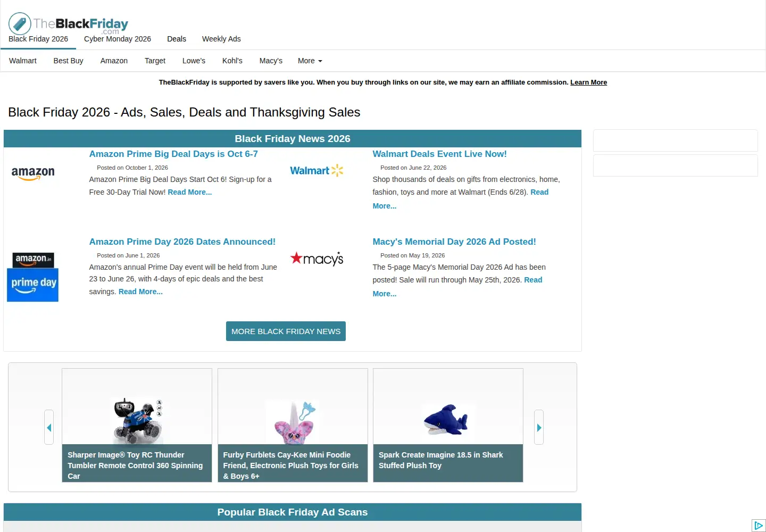Open Walmart Deals Event Live Now headline

(439, 154)
